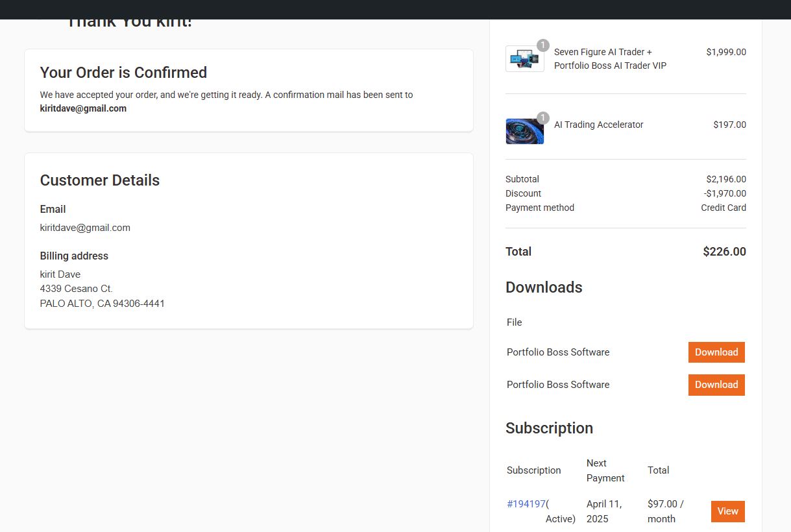Click the email under Customer Details

[x=85, y=228]
